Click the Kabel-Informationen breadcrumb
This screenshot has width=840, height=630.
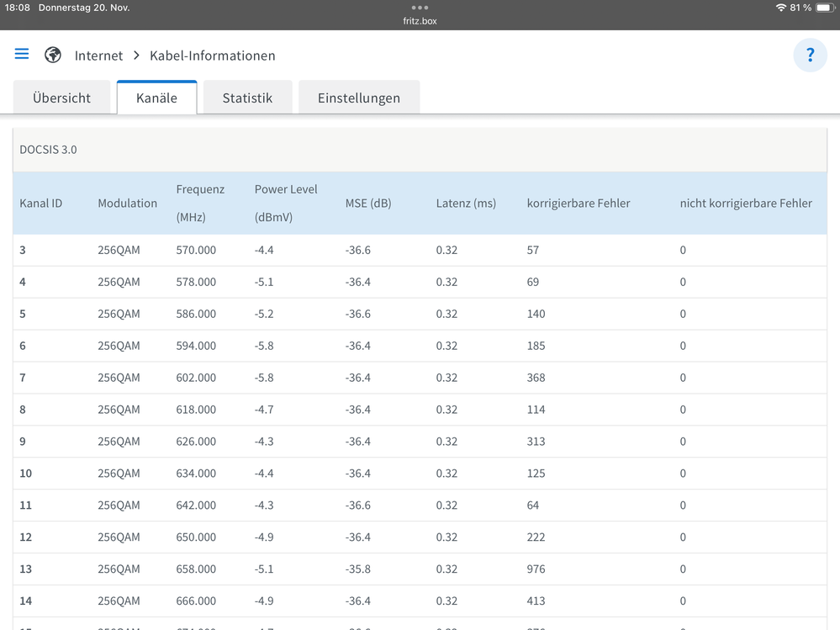212,56
